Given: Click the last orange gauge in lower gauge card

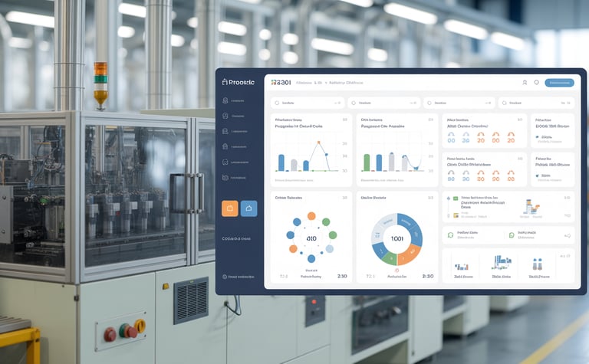Looking at the screenshot, I should [x=511, y=176].
